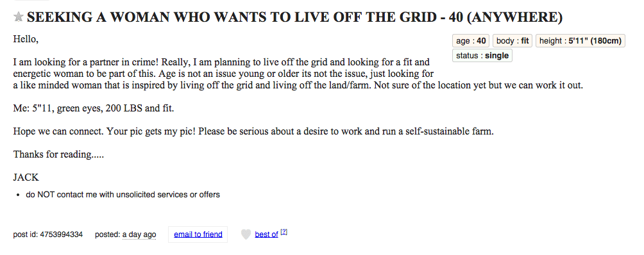Click the 'email to friend' button
644x255 pixels.
coord(198,234)
